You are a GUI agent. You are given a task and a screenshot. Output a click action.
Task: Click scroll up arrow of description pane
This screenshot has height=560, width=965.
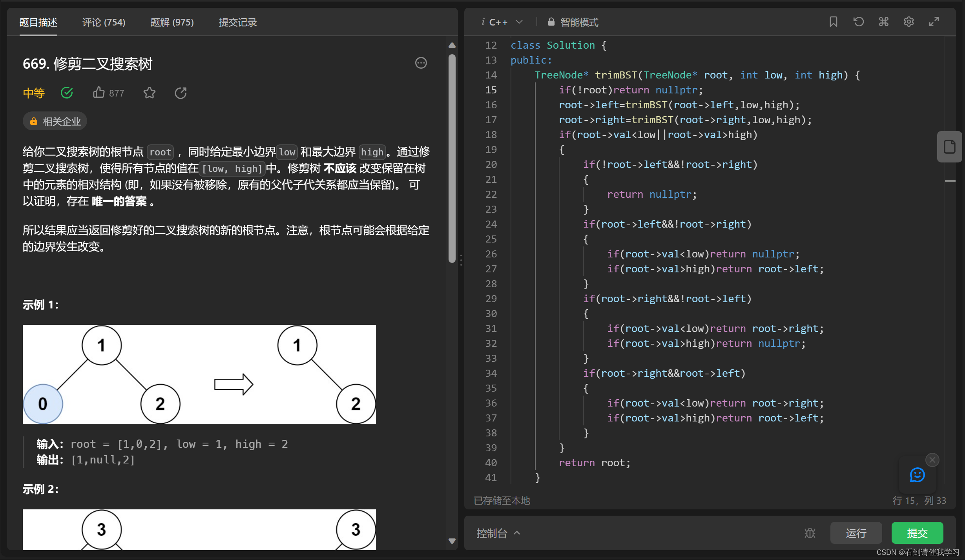(452, 45)
